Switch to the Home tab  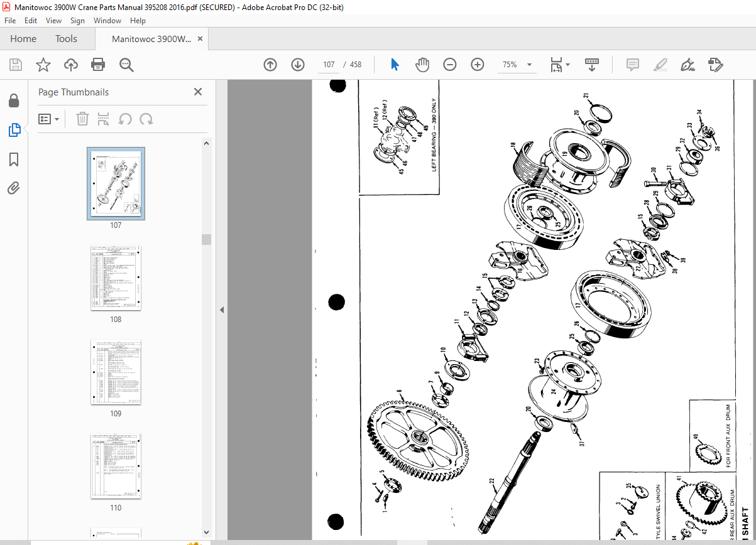pyautogui.click(x=23, y=39)
